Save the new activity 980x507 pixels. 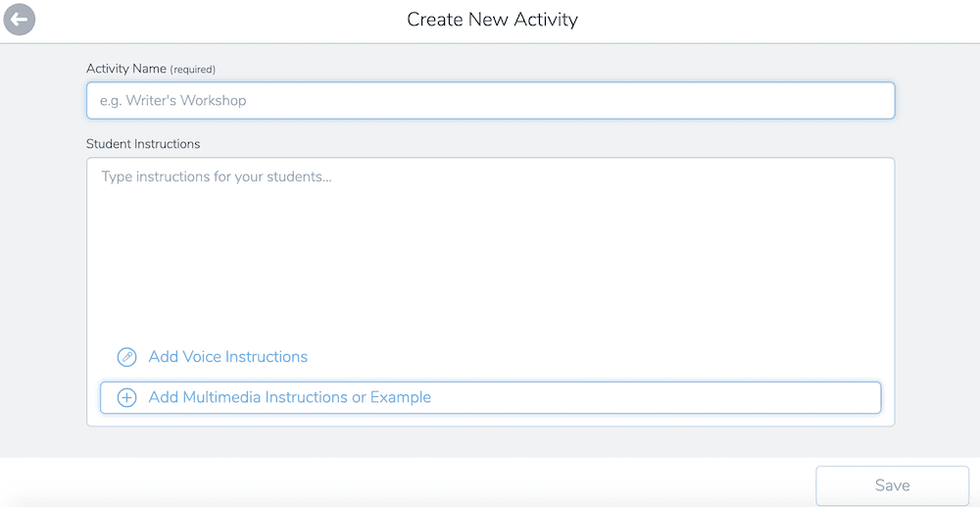click(893, 485)
